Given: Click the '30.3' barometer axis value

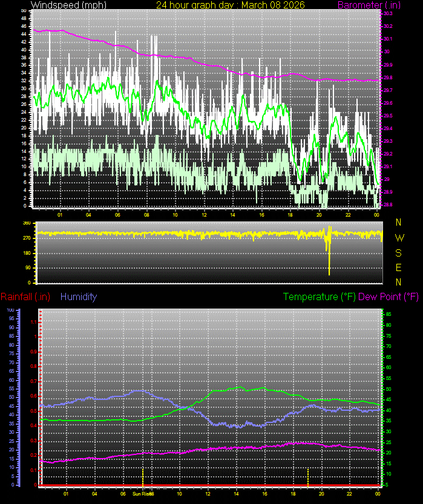Looking at the screenshot, I should [388, 13].
